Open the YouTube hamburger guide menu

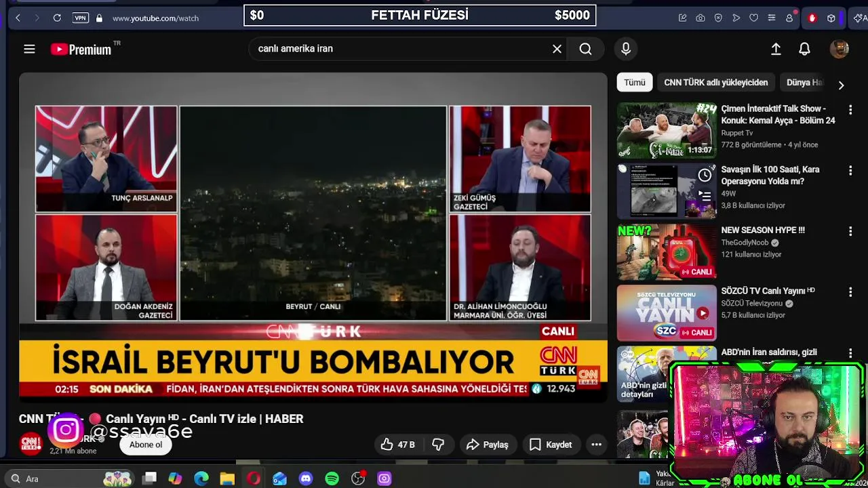(x=29, y=49)
